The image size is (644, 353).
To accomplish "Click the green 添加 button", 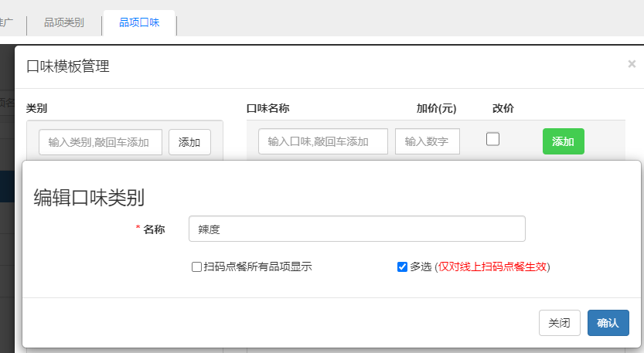I will (x=563, y=142).
